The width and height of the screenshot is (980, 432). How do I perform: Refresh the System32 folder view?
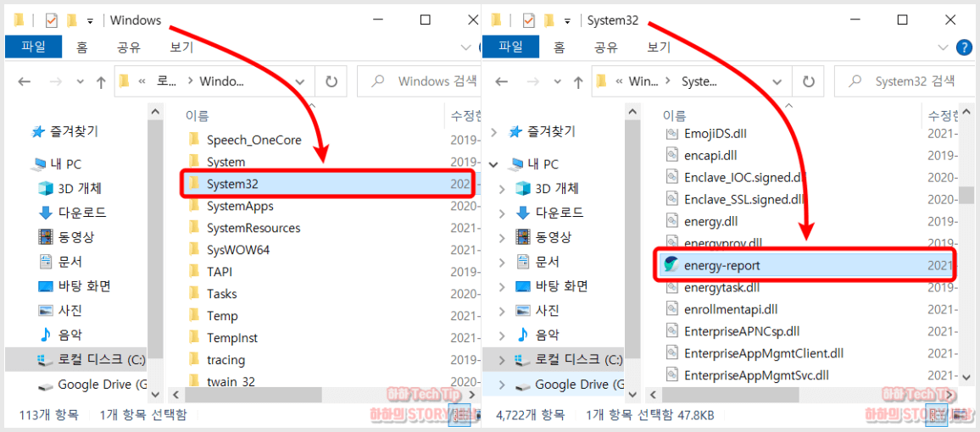pos(809,81)
